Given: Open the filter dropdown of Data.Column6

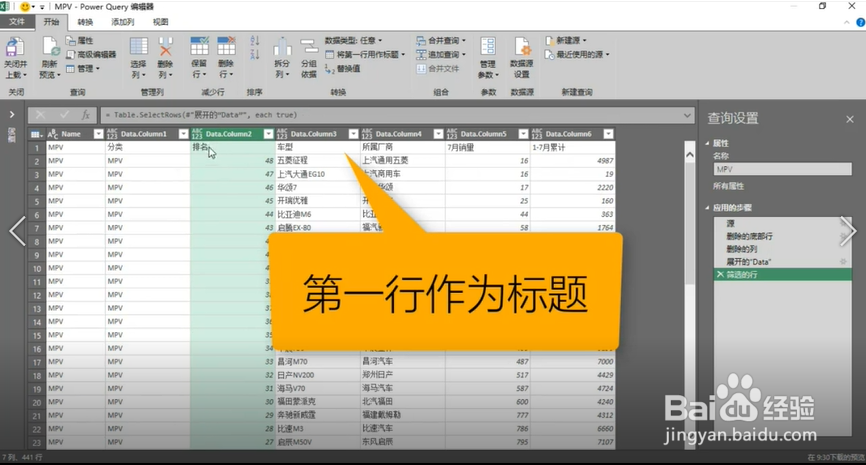Looking at the screenshot, I should coord(609,134).
